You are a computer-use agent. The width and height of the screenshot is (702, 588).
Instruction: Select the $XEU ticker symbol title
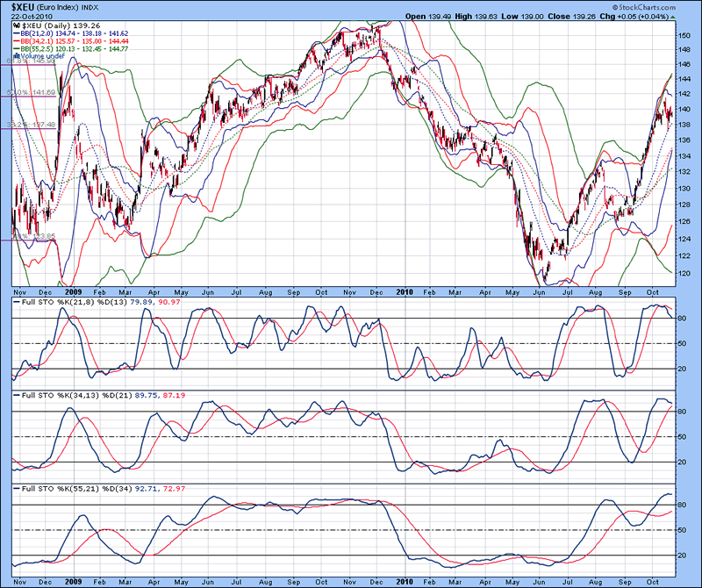pyautogui.click(x=24, y=6)
